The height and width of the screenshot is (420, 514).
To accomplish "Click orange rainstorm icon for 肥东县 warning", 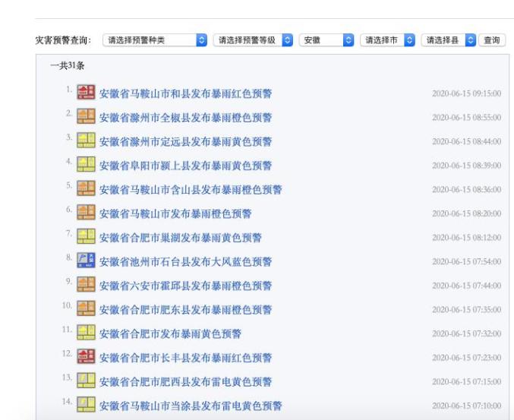I will coord(86,308).
